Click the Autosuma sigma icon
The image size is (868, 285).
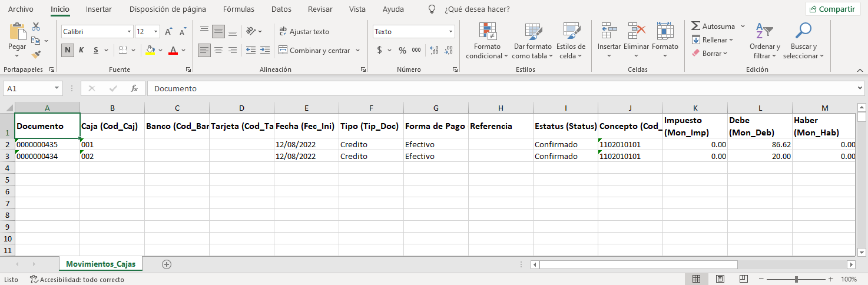click(x=695, y=26)
